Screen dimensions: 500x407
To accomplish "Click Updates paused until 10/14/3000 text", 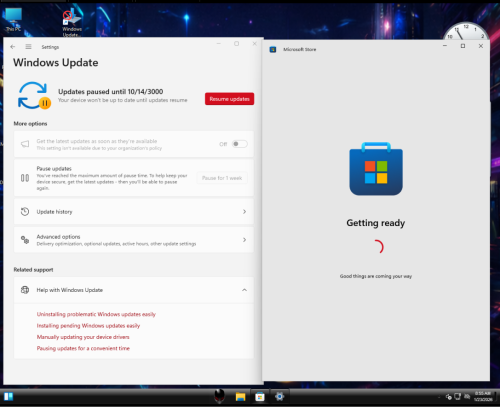I will tap(111, 92).
